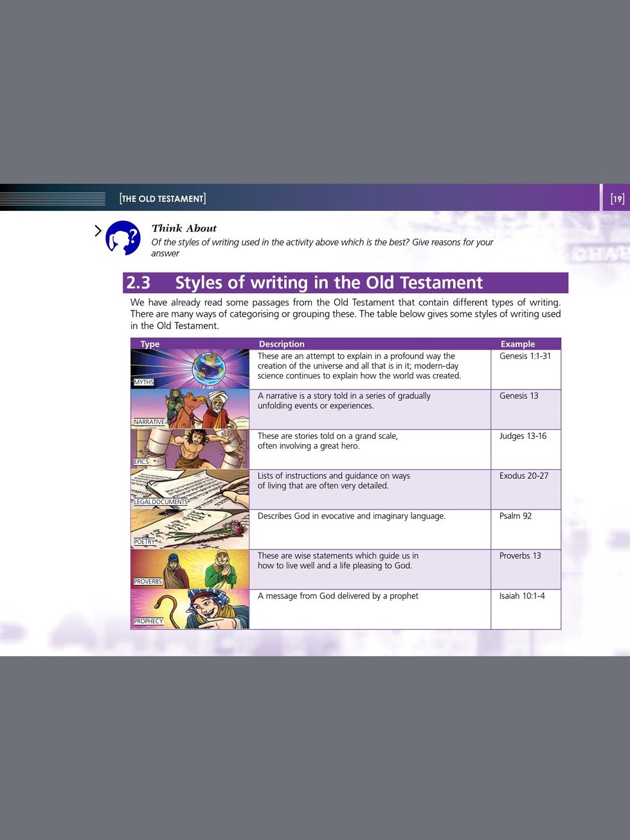Select the Isaiah 10:1-4 example reference
The height and width of the screenshot is (840, 630).
(521, 596)
